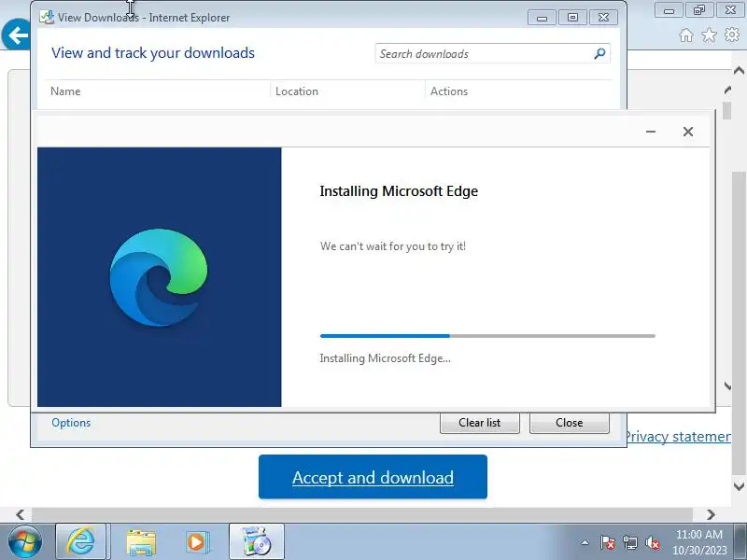Screen dimensions: 747x560
Task: Click the 'Installing Microsoft Edge' heading
Action: click(x=399, y=191)
